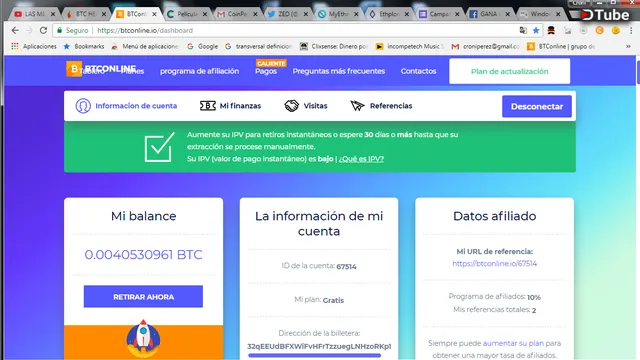Viewport: 640px width, 360px height.
Task: Open programa de afiliación menu item
Action: point(200,71)
